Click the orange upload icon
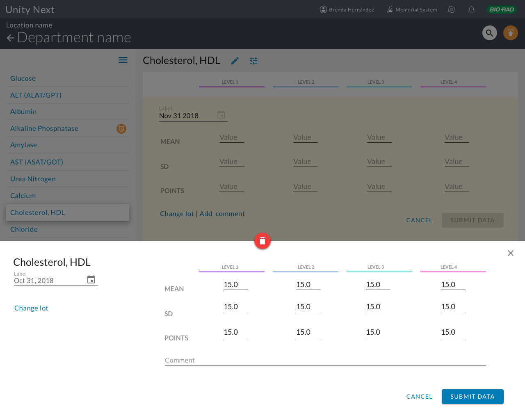 (510, 33)
